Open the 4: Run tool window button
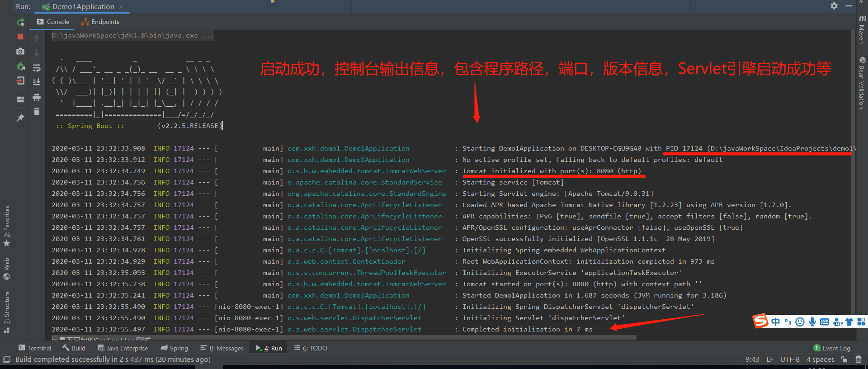 [x=269, y=348]
